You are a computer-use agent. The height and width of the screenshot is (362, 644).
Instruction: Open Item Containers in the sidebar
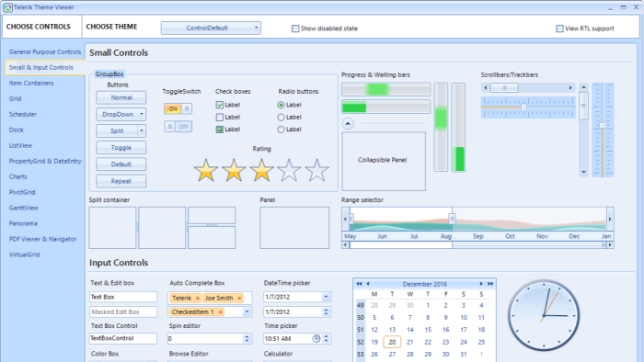[x=31, y=84]
